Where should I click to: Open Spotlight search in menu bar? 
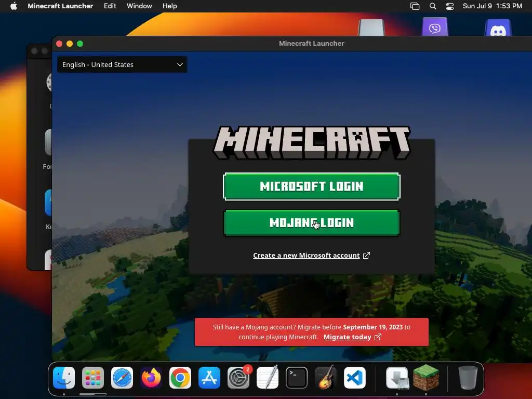pyautogui.click(x=433, y=6)
